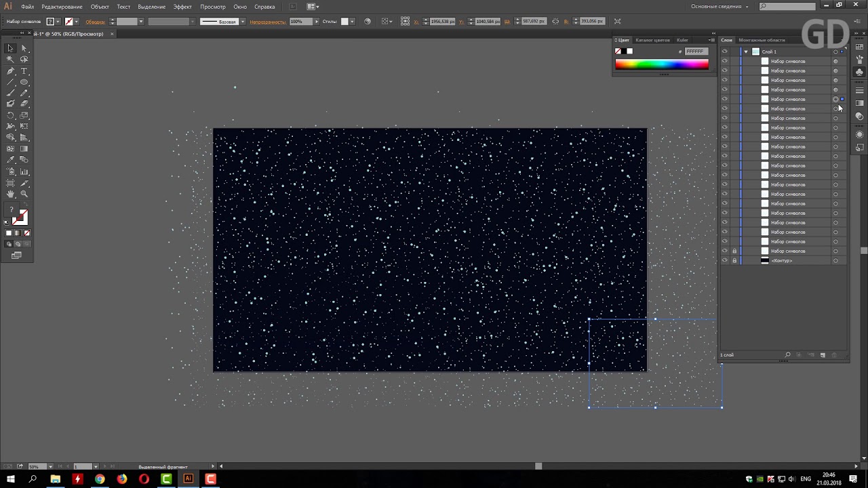Pick a color from the spectrum bar
868x488 pixels.
[662, 64]
